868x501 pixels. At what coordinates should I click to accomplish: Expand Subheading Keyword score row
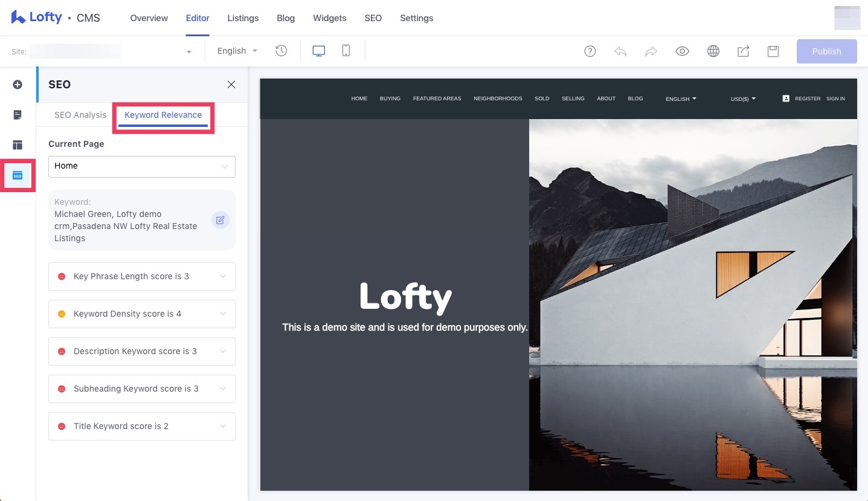coord(142,389)
